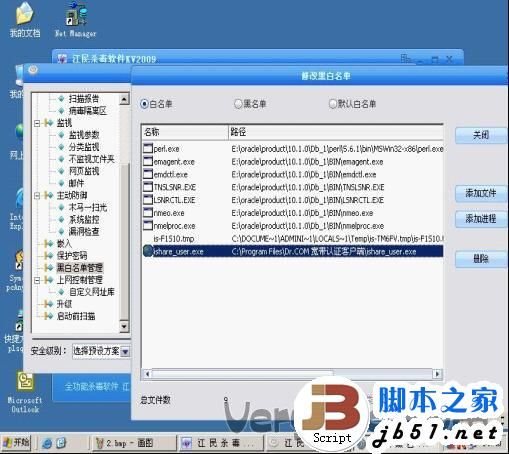Click the Microsoft Outlook desktop icon
Screen dimensions: 509x454
25,393
